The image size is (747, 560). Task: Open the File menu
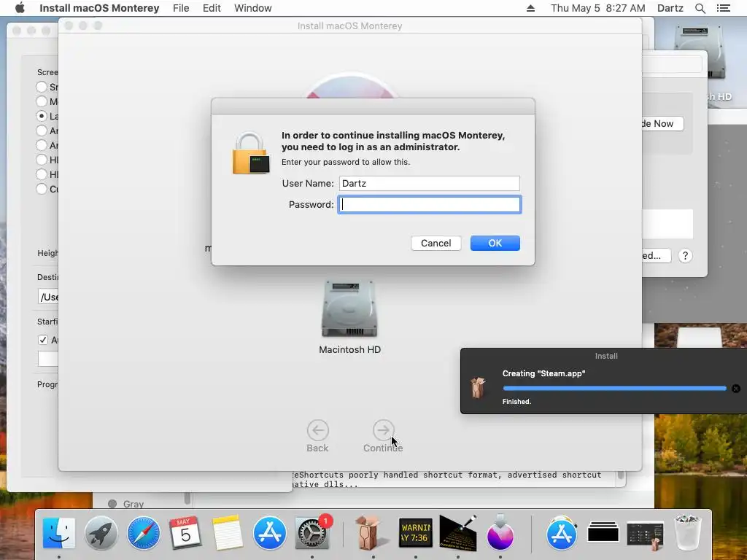[181, 8]
